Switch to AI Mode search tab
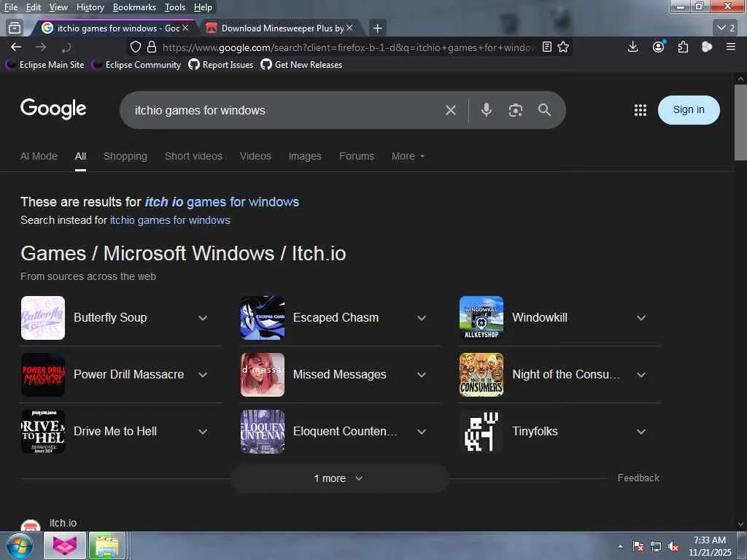 [x=39, y=156]
